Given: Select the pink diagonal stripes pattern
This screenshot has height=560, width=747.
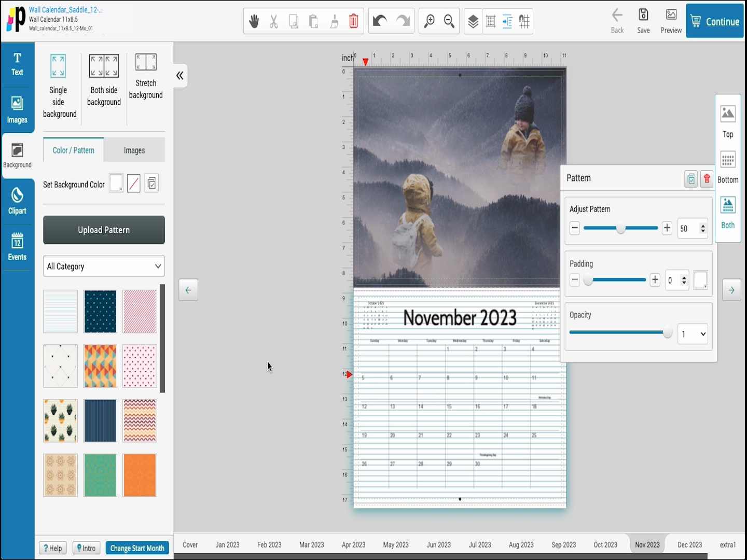Looking at the screenshot, I should point(140,312).
